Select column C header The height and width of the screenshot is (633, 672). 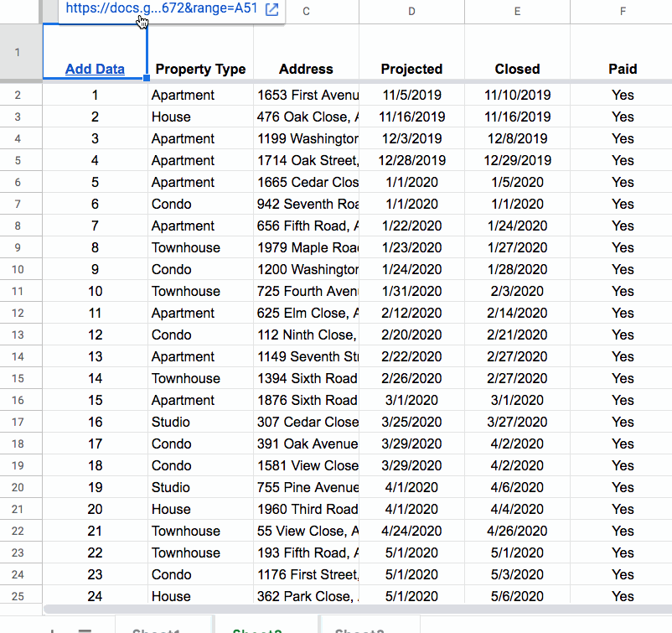(x=306, y=12)
